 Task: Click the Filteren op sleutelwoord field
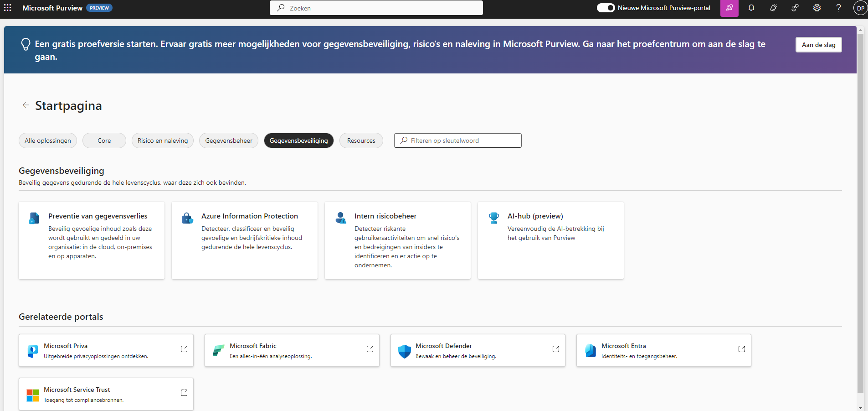[457, 140]
